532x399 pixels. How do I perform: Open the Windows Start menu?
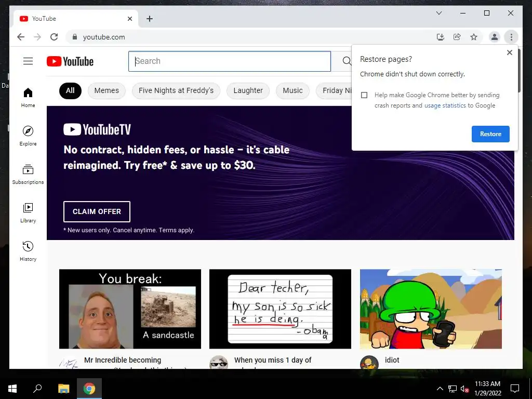[12, 389]
